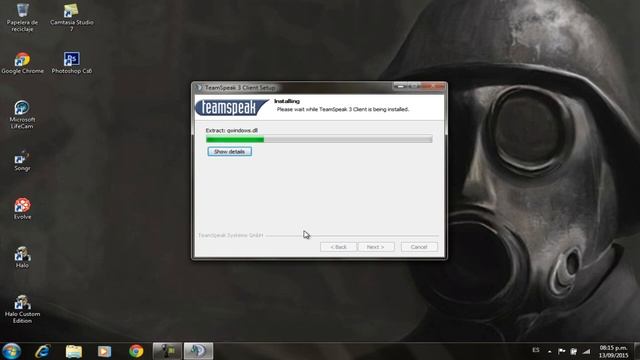Open Internet Explorer from the taskbar
Viewport: 640px width, 360px height.
point(42,351)
